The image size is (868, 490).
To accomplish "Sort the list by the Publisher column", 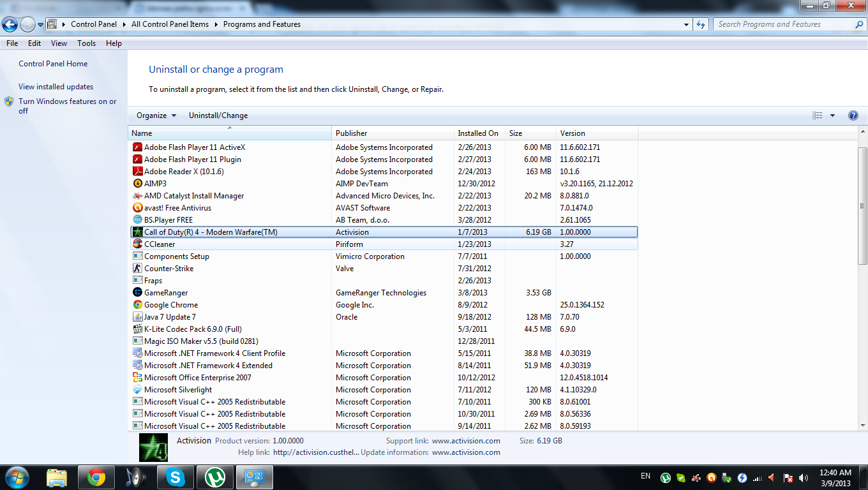I will [x=393, y=133].
